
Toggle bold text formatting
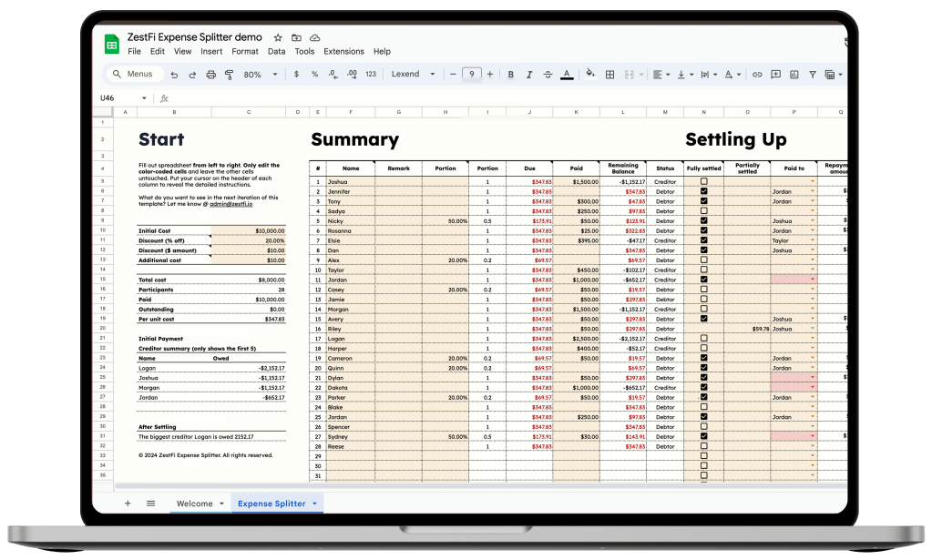(x=510, y=75)
